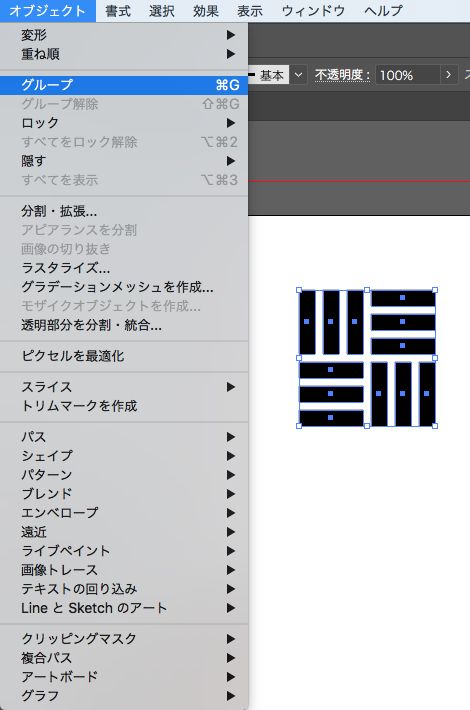Open the ウィンドウ menu
The height and width of the screenshot is (710, 470).
pyautogui.click(x=313, y=11)
